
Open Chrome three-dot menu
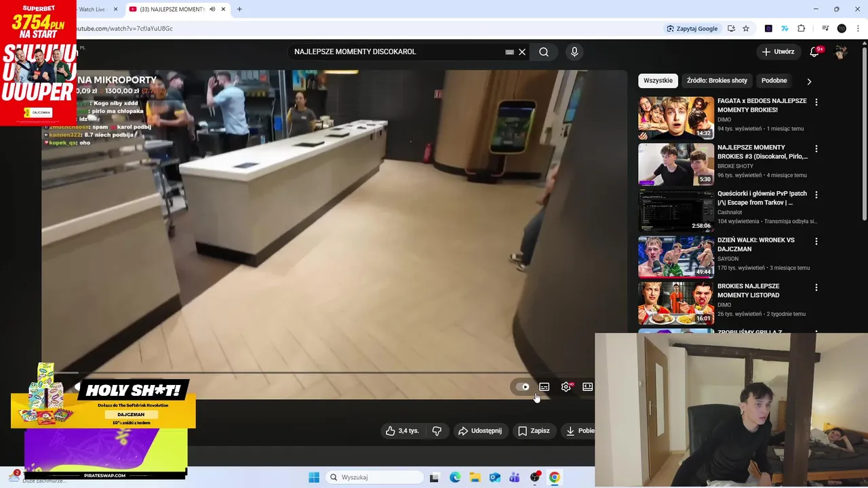(858, 28)
